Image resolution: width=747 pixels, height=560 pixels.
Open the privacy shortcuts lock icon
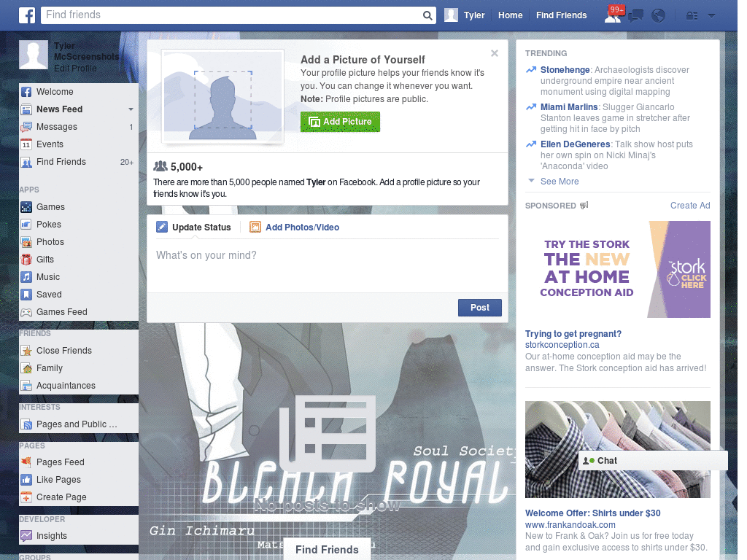[x=692, y=16]
